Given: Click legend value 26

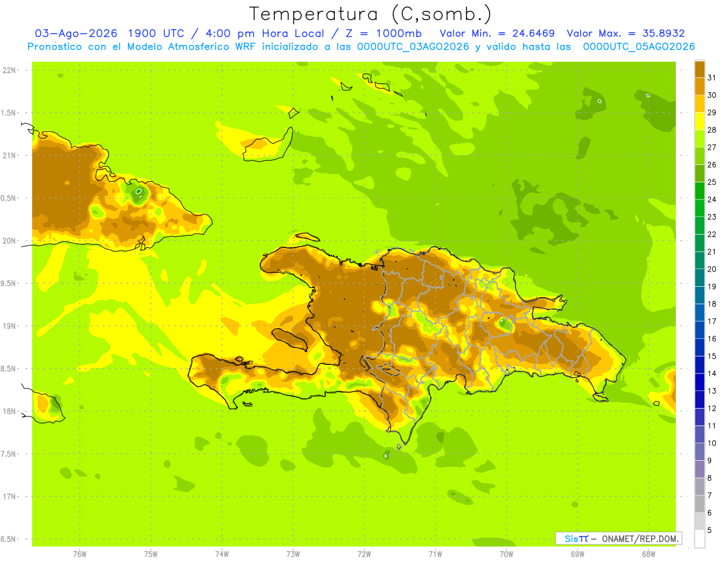Looking at the screenshot, I should (712, 164).
